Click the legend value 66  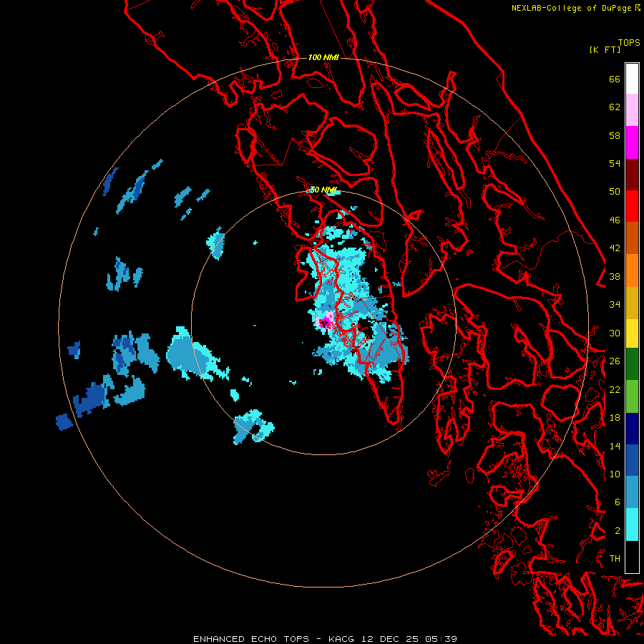click(x=615, y=79)
